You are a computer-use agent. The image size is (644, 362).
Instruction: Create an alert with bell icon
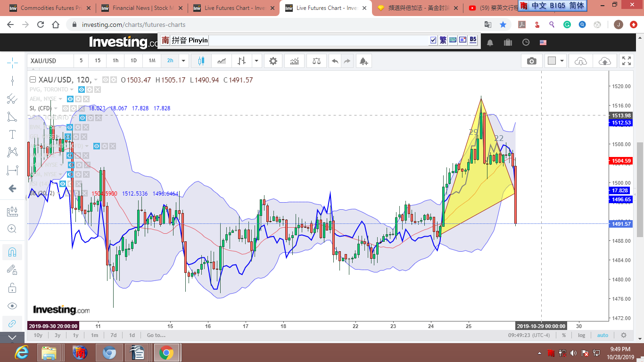tap(363, 61)
